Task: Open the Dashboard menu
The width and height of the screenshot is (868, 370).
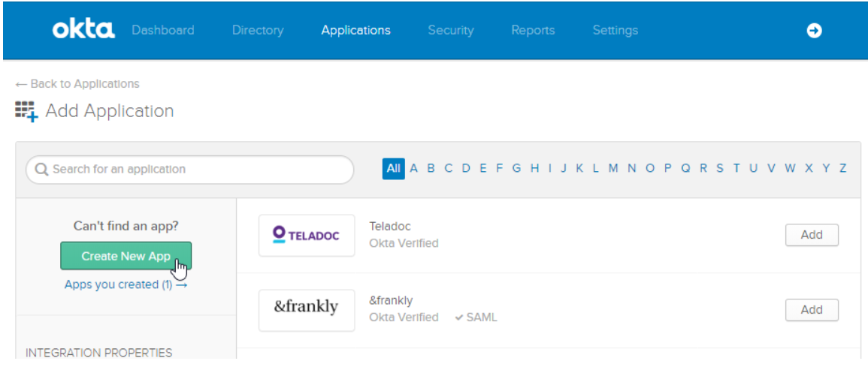Action: [163, 30]
